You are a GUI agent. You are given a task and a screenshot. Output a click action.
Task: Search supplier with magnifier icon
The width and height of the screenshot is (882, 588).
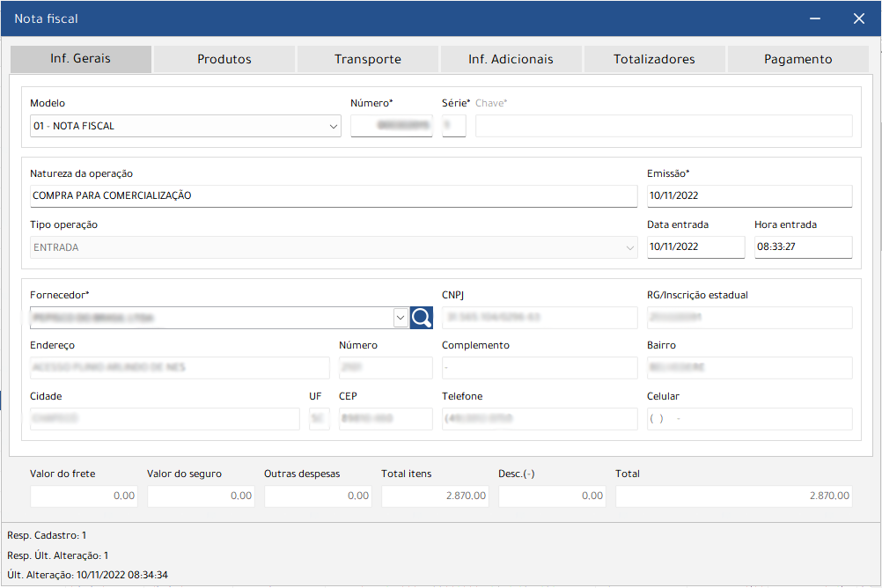tap(422, 318)
